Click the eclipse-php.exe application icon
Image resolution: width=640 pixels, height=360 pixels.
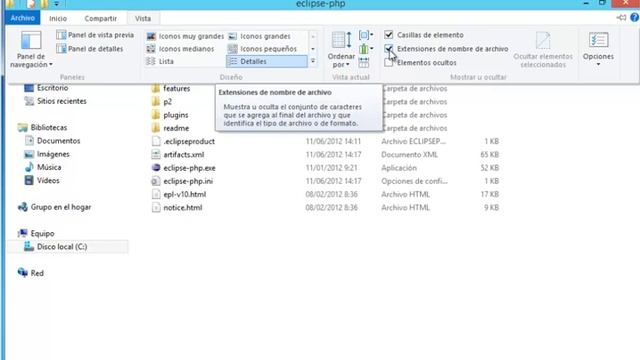[156, 168]
